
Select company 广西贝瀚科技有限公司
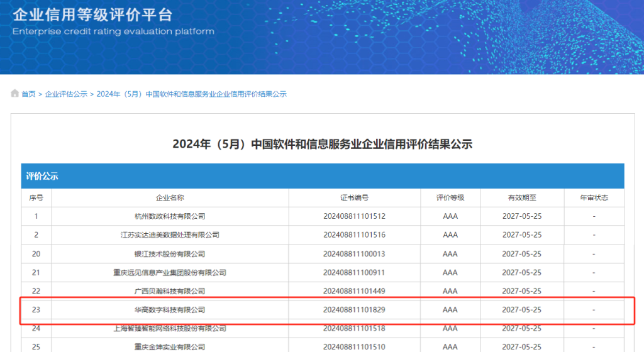click(170, 291)
